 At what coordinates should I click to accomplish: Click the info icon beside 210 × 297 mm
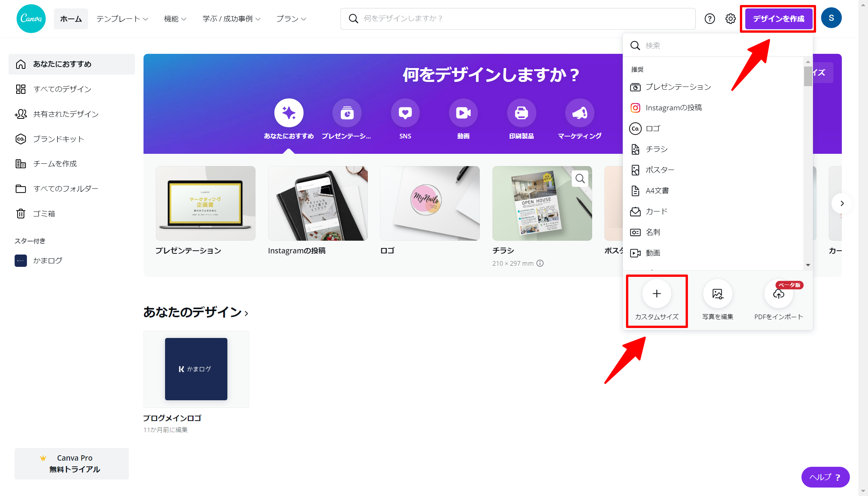click(x=540, y=263)
